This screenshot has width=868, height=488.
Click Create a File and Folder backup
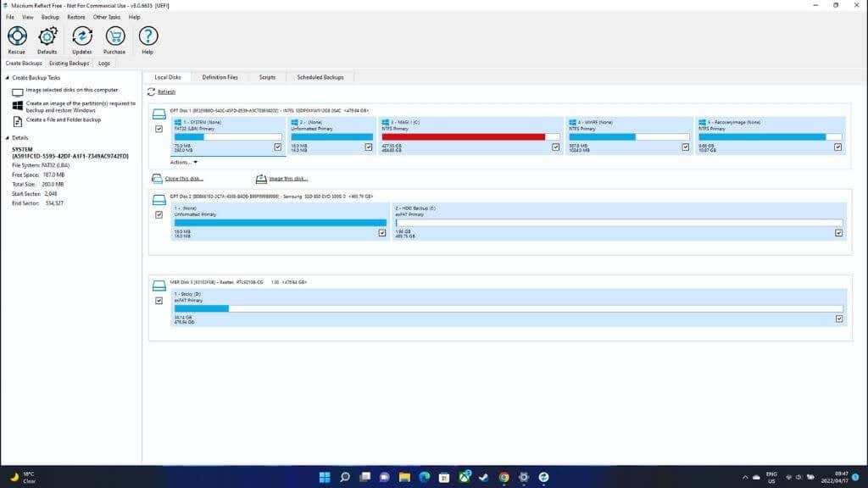click(64, 120)
